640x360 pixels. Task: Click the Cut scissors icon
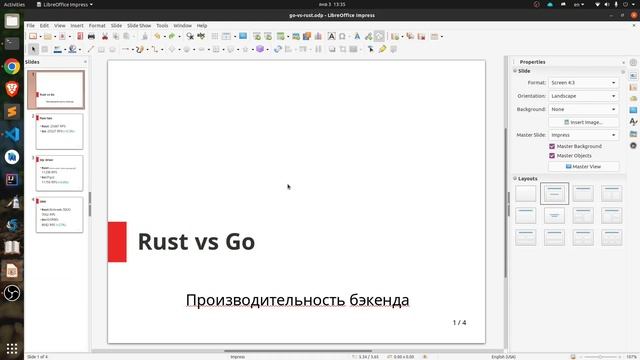click(105, 36)
